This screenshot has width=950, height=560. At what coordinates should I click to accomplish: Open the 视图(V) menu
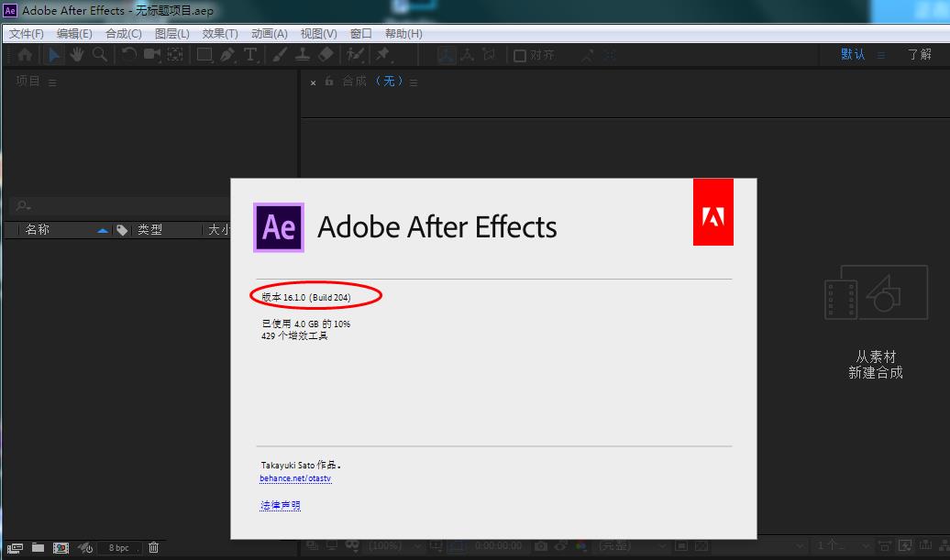(x=319, y=34)
